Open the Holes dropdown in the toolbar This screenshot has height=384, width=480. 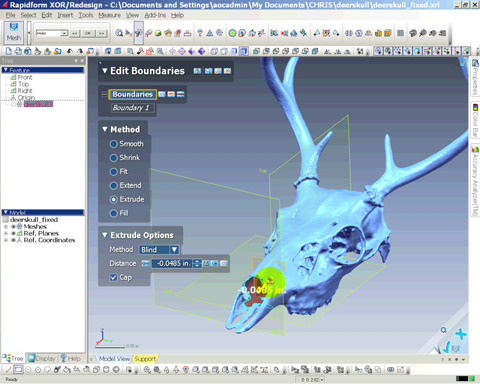coord(64,33)
